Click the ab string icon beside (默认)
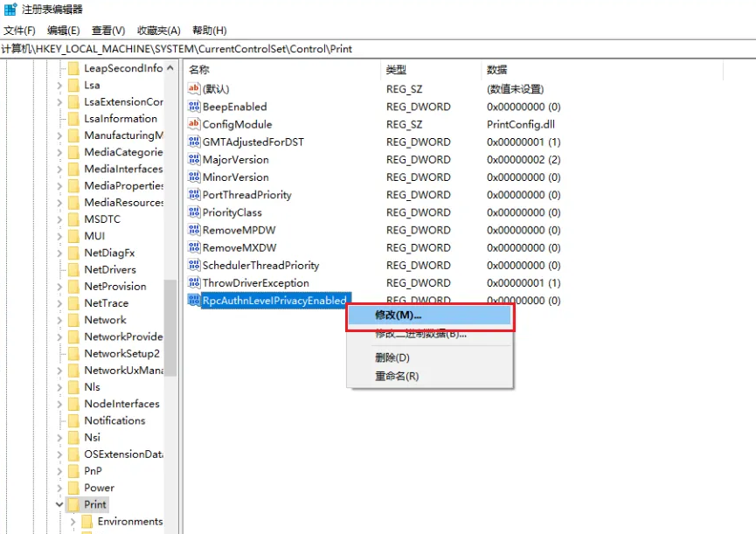This screenshot has width=756, height=534. pyautogui.click(x=194, y=88)
